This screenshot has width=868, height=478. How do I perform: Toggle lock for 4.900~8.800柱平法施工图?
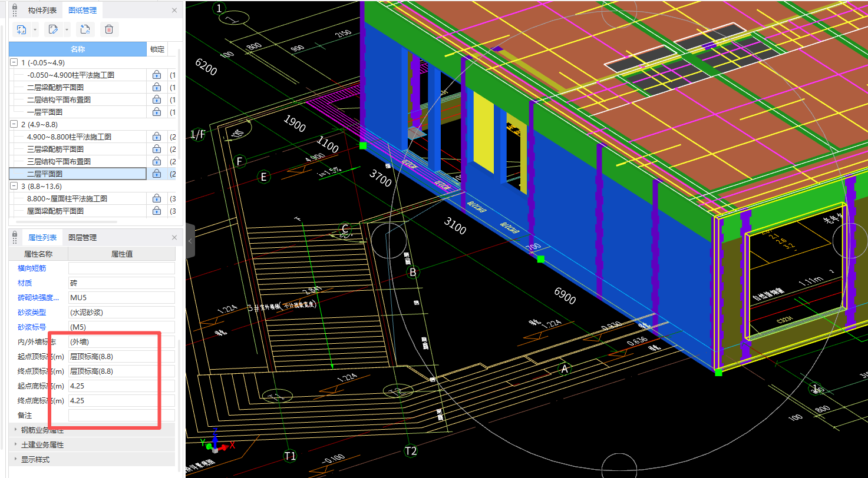click(x=157, y=137)
